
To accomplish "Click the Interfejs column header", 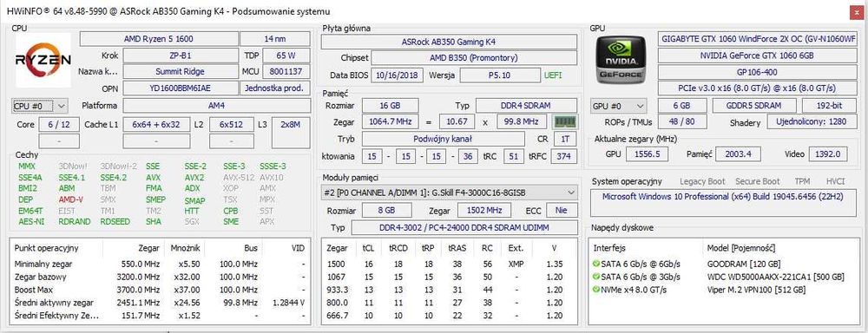I will 609,248.
